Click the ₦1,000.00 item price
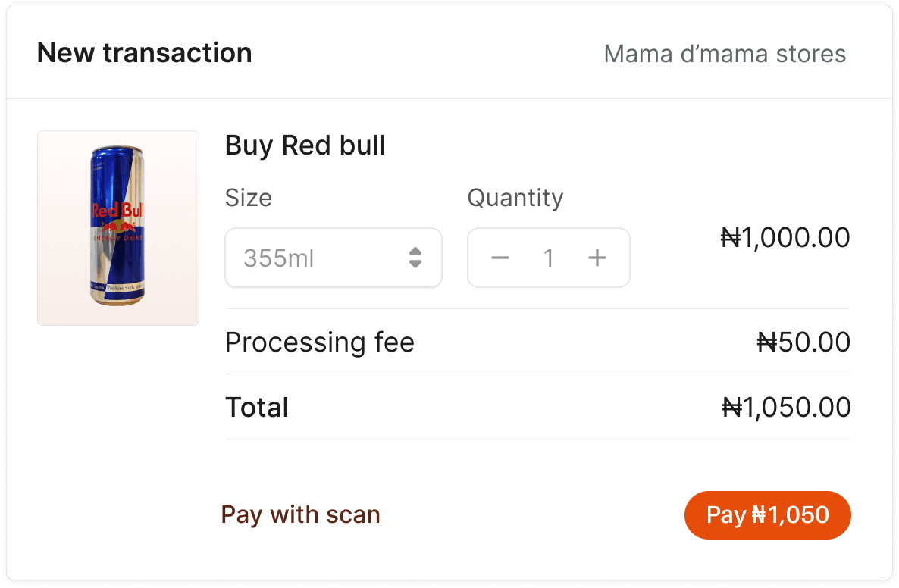 (785, 237)
